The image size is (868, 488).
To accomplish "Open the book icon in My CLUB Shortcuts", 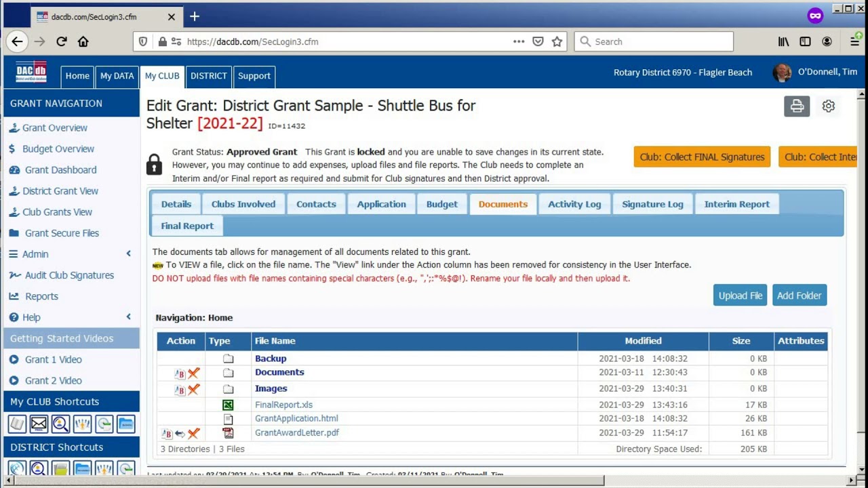I will [17, 424].
